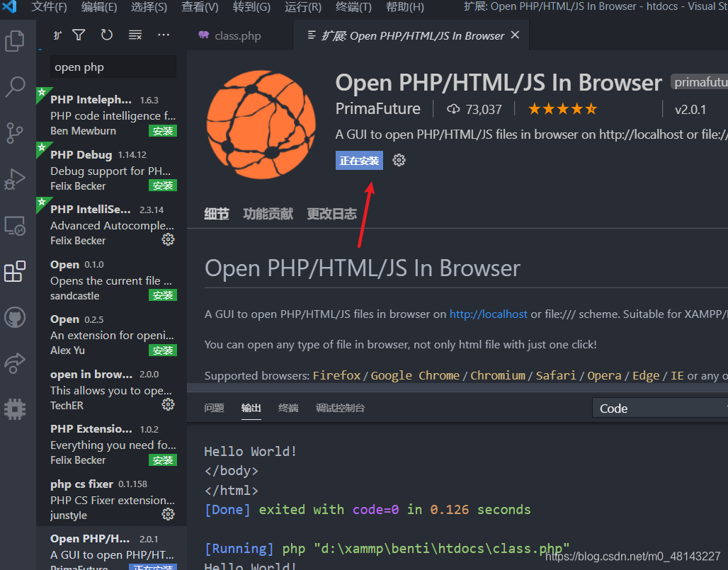Open the Live Share view icon
This screenshot has width=728, height=570.
coord(15,363)
